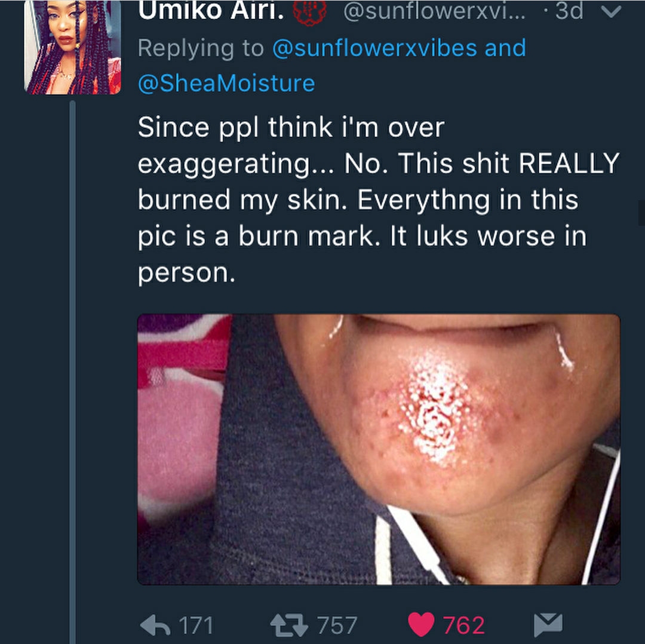This screenshot has height=644, width=645.
Task: Click the tweet text about burn marks
Action: click(379, 200)
